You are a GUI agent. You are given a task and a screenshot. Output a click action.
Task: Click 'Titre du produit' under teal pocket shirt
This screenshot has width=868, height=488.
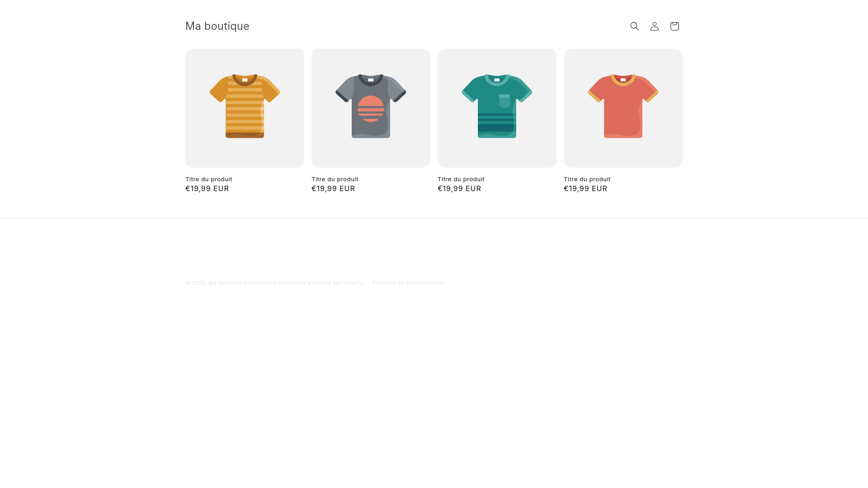(x=461, y=179)
